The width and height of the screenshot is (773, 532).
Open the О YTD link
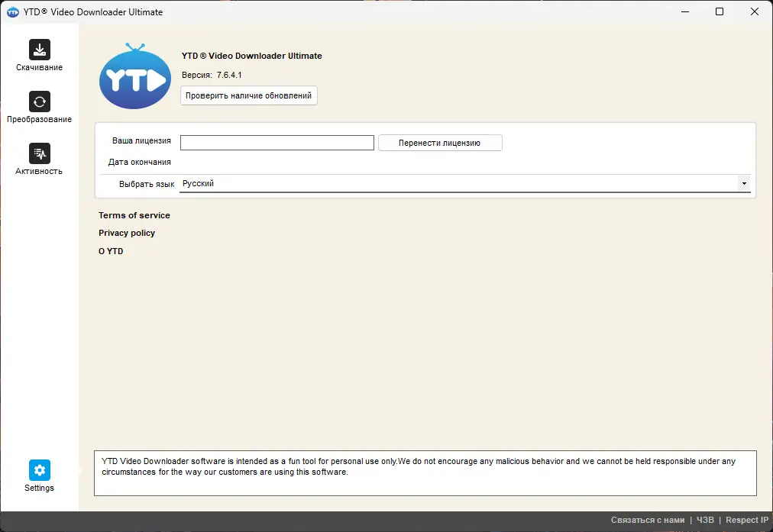tap(111, 251)
